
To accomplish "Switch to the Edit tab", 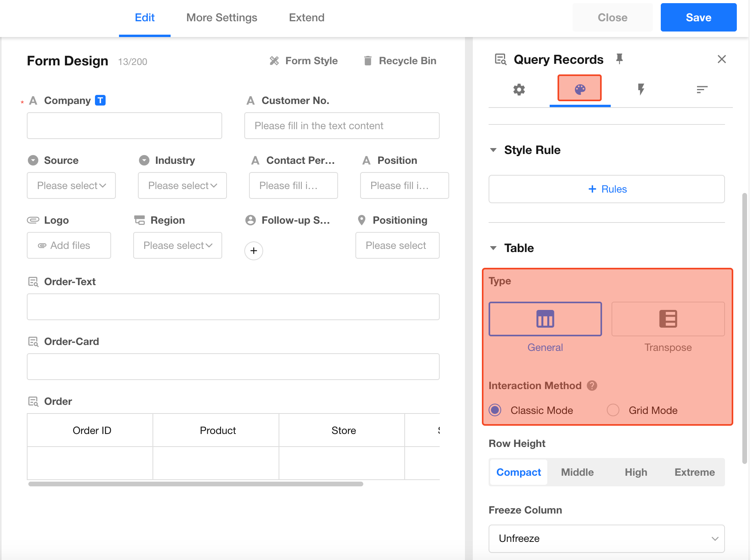I will coord(145,18).
